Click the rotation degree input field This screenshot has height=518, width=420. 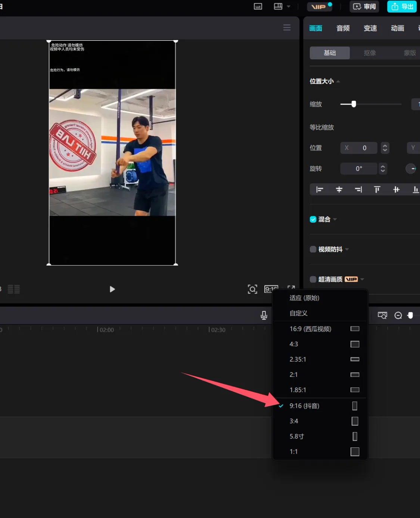[x=359, y=169]
